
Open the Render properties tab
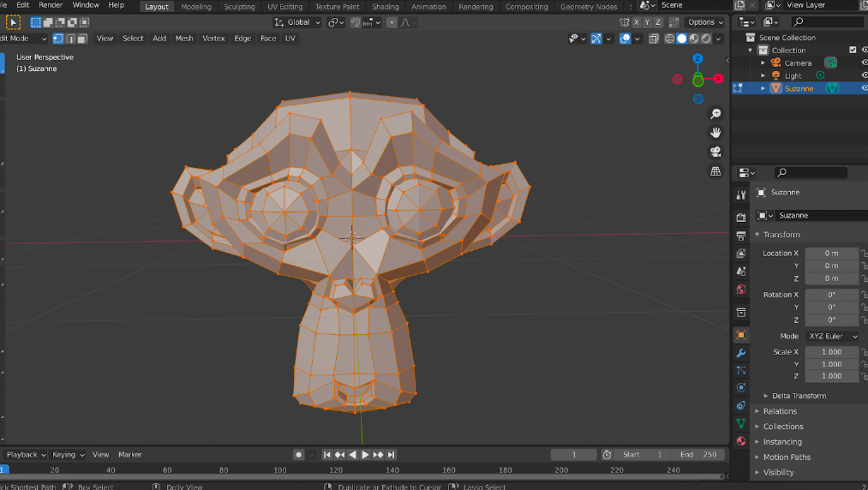click(x=741, y=218)
